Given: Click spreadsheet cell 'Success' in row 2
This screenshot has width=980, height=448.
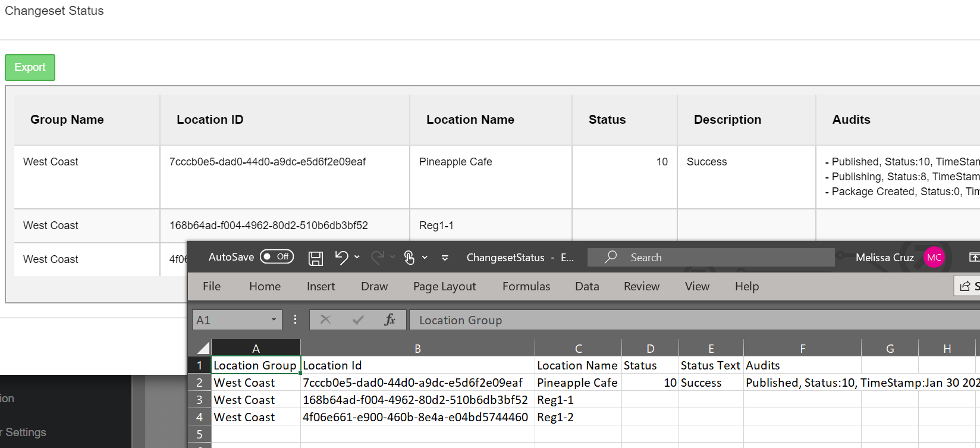Looking at the screenshot, I should pyautogui.click(x=711, y=383).
